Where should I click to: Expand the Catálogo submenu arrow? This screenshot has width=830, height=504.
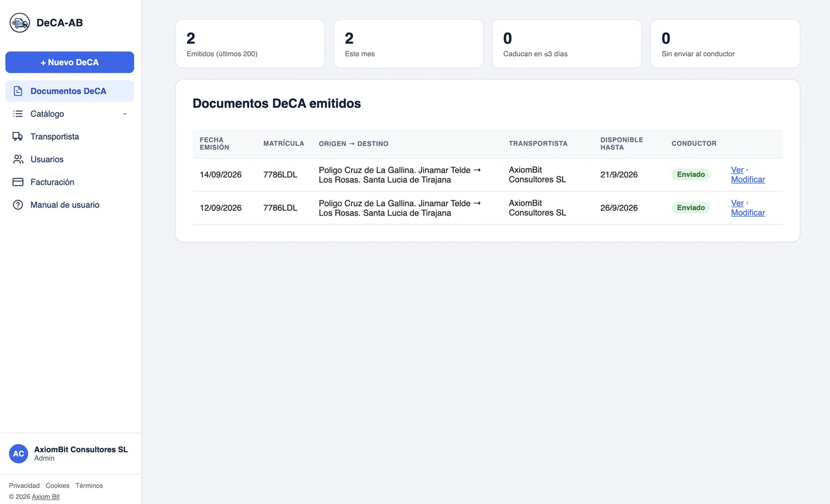click(x=125, y=114)
